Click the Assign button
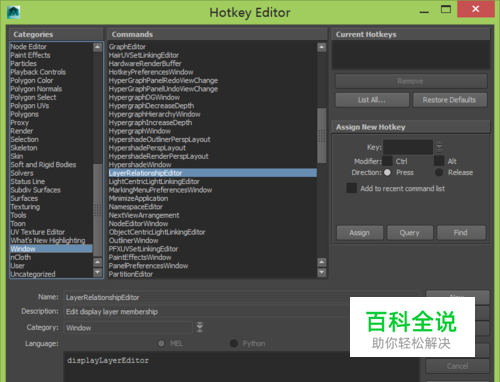The image size is (500, 382). pos(360,232)
